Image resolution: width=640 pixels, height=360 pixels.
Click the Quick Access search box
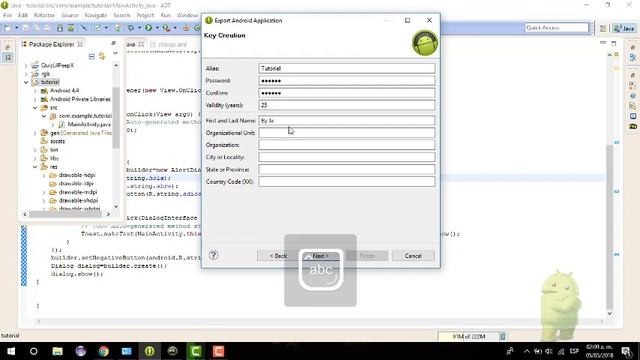pos(557,28)
